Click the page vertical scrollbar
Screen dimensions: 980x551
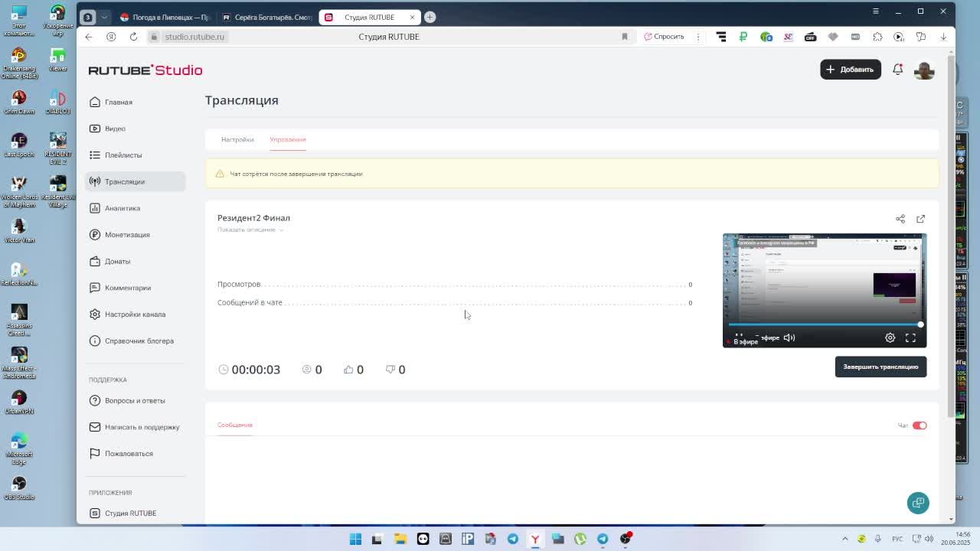(x=952, y=237)
